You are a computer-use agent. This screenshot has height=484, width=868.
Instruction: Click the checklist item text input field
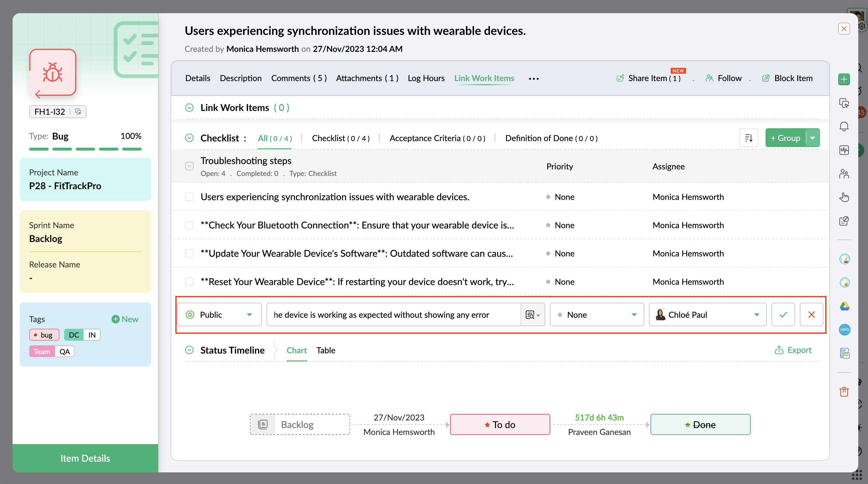pos(393,315)
